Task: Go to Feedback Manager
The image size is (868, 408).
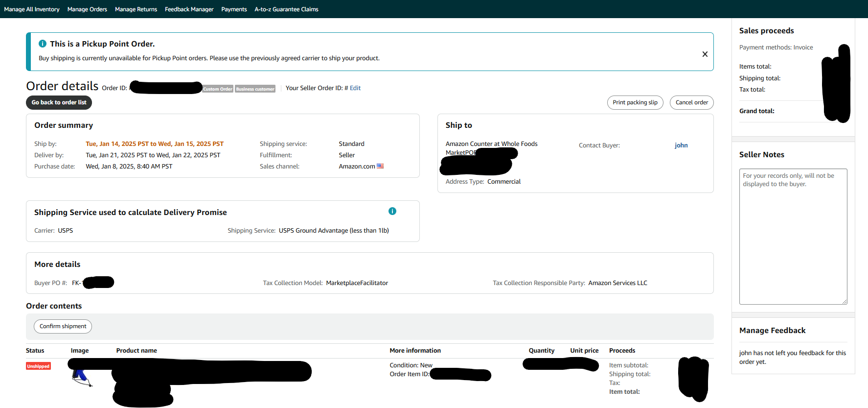Action: click(x=189, y=9)
